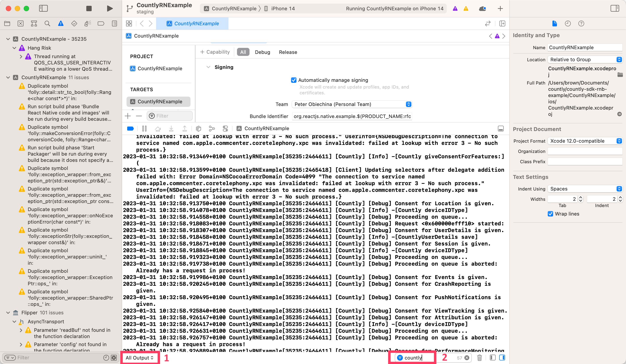The height and width of the screenshot is (364, 626).
Task: Stop the running CountlyRNExample app
Action: [x=89, y=8]
